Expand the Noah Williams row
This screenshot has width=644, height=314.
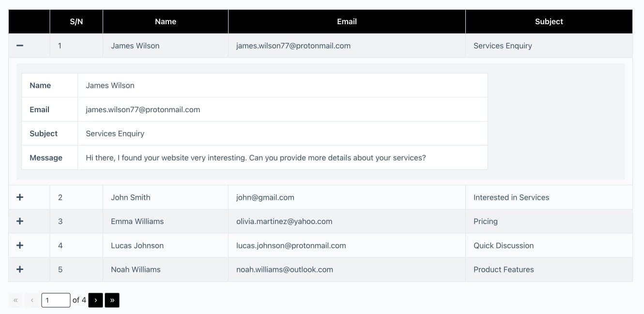20,269
